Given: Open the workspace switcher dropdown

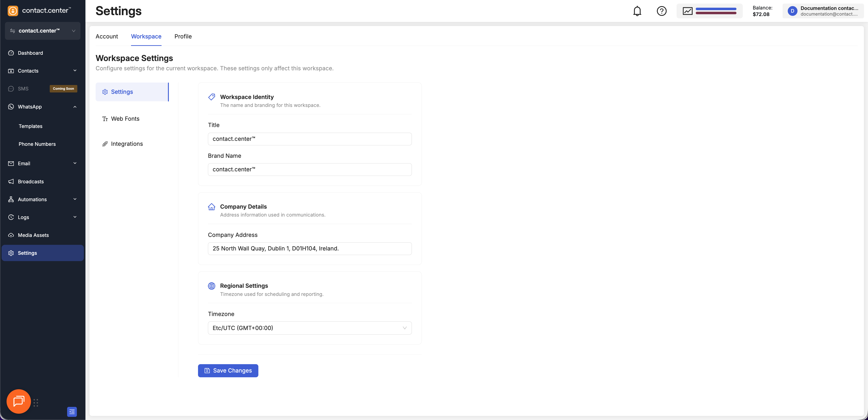Looking at the screenshot, I should click(42, 31).
